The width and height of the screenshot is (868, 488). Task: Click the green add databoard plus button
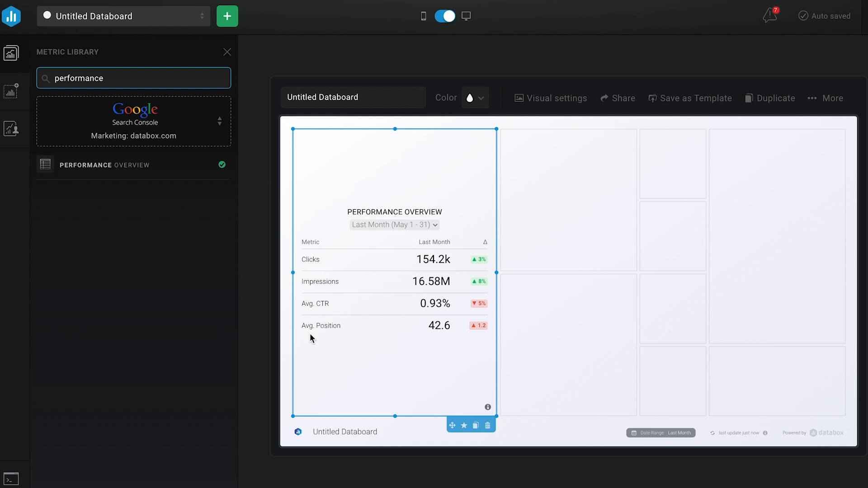[x=227, y=16]
